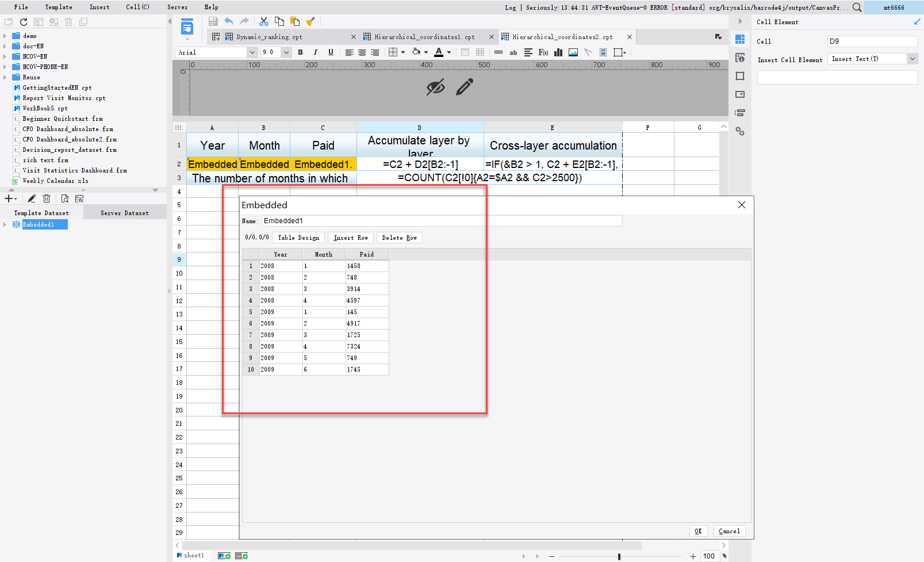The image size is (924, 562).
Task: Confirm the Embedded dialog with OK
Action: 698,530
